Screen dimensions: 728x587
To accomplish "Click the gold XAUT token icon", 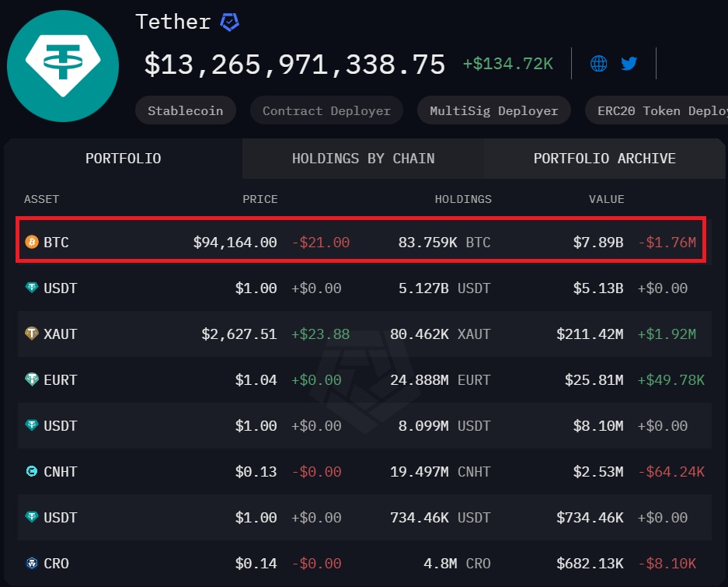I will pos(32,334).
